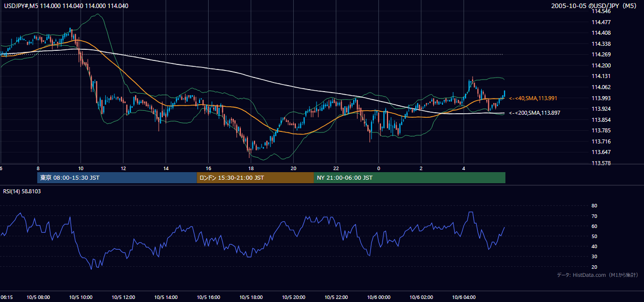Click price axis label 114.131
Viewport: 644px width, 302px height.
click(601, 77)
